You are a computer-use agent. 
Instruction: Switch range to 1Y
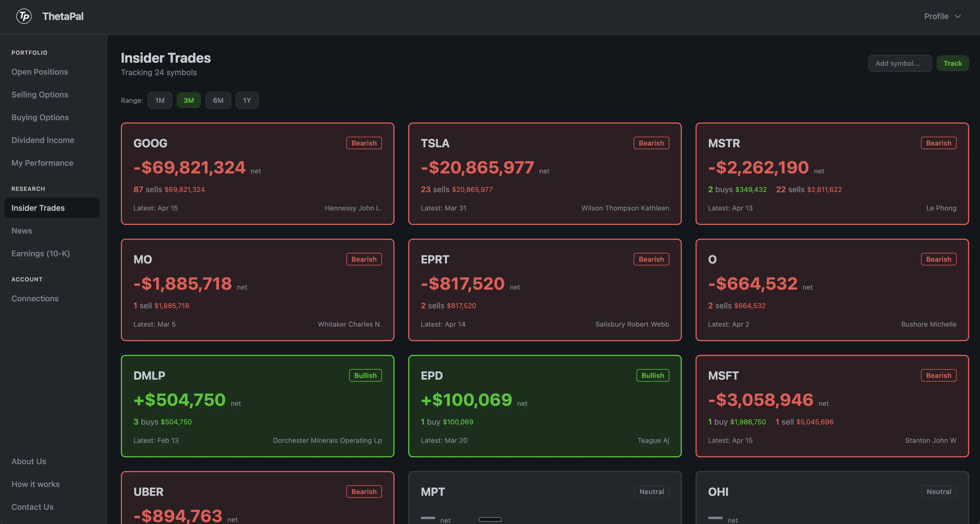point(247,100)
